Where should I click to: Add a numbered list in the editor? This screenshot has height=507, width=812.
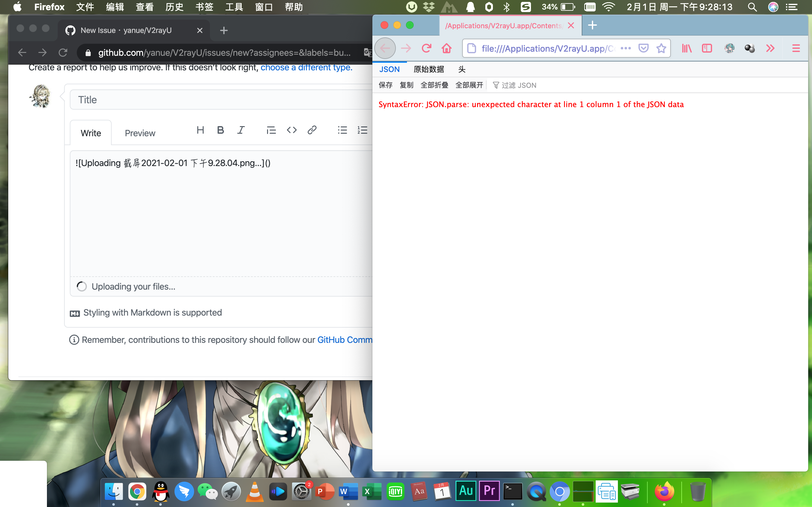point(363,130)
